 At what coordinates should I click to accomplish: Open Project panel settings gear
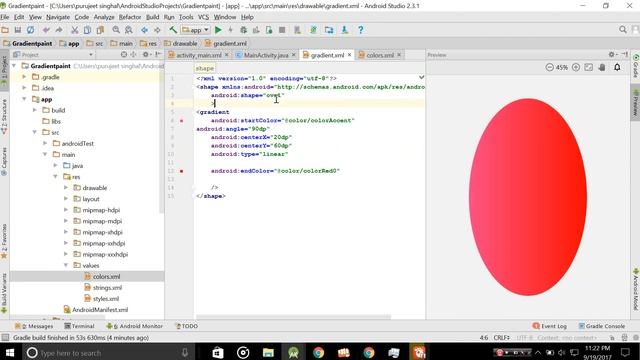click(x=146, y=54)
